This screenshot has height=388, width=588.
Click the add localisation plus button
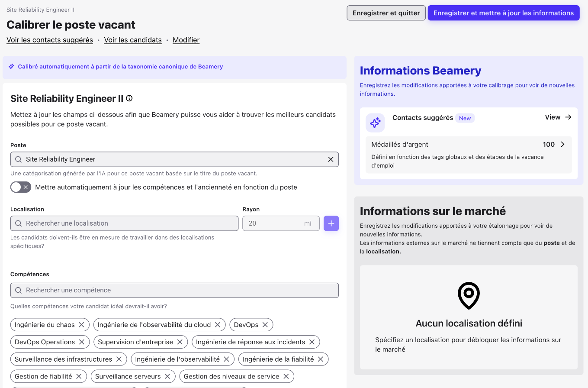coord(331,223)
